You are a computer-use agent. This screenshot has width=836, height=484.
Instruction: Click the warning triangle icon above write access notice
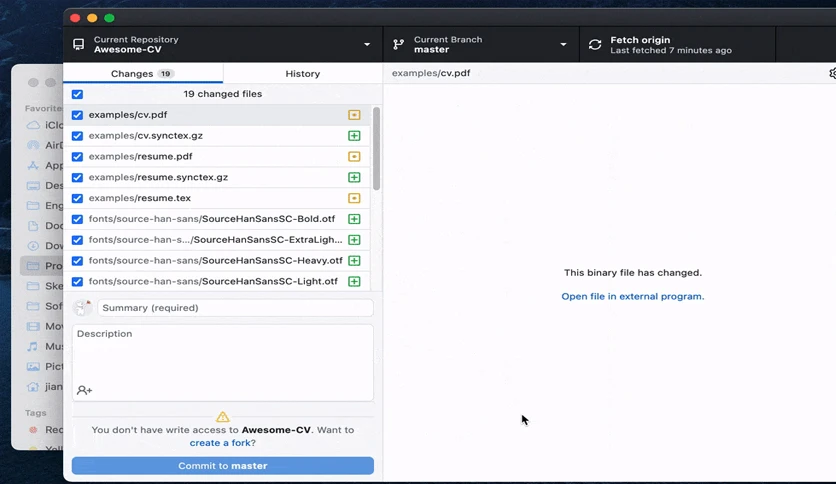pos(223,416)
